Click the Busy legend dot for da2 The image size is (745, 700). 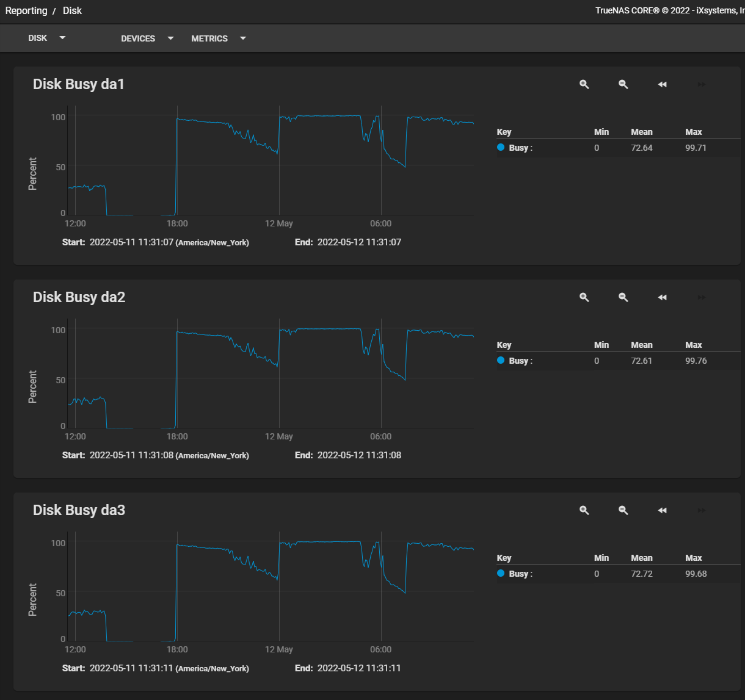tap(501, 361)
